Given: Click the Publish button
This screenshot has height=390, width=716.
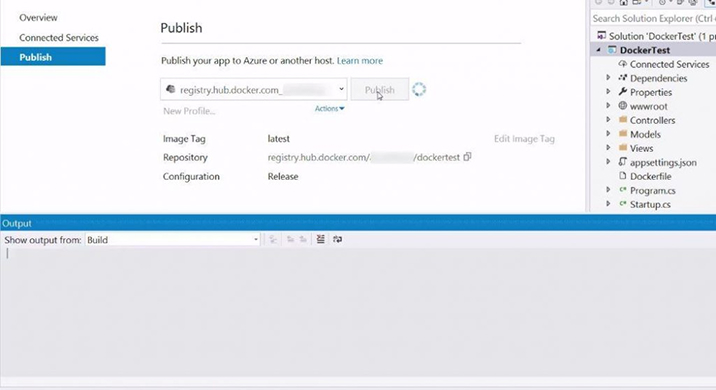Looking at the screenshot, I should click(379, 90).
